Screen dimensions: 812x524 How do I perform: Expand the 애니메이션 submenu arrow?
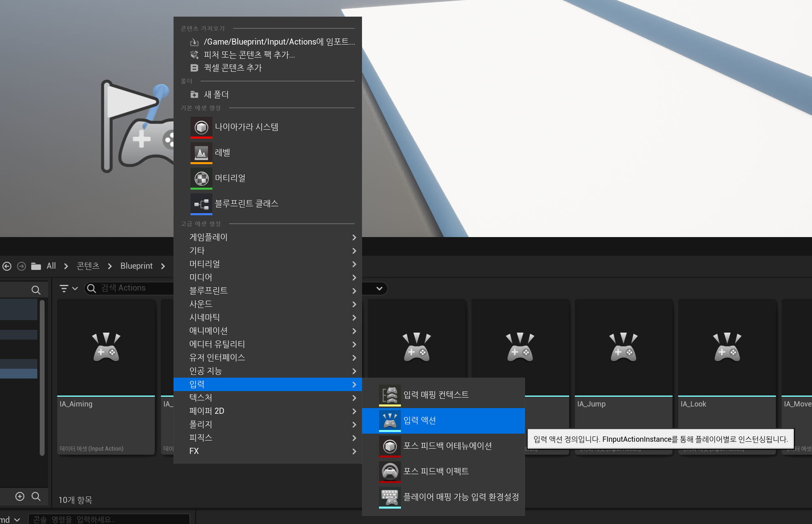click(354, 331)
